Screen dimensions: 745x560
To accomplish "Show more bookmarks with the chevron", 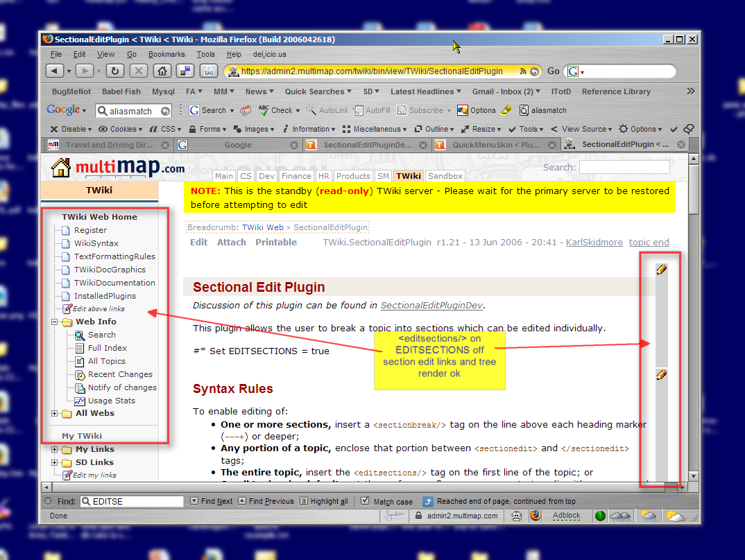I will pos(690,91).
